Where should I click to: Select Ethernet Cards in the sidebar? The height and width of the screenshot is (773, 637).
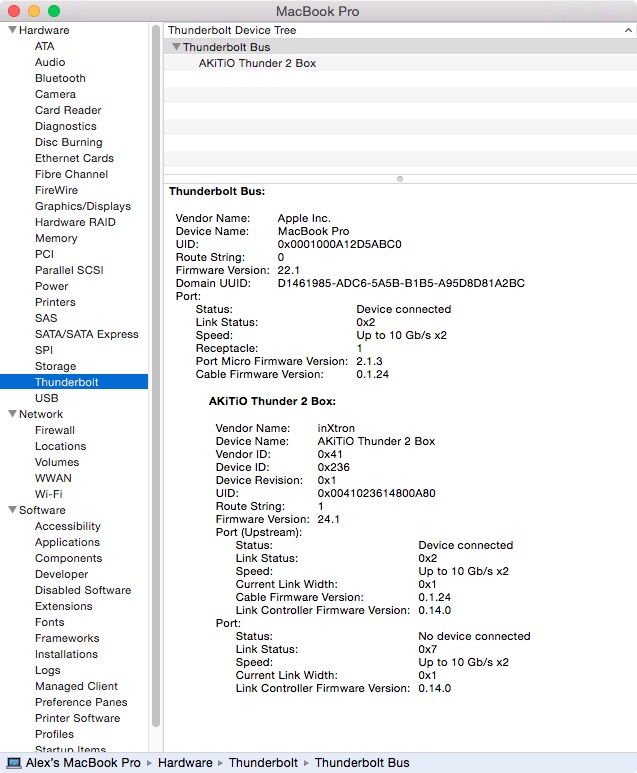point(74,158)
